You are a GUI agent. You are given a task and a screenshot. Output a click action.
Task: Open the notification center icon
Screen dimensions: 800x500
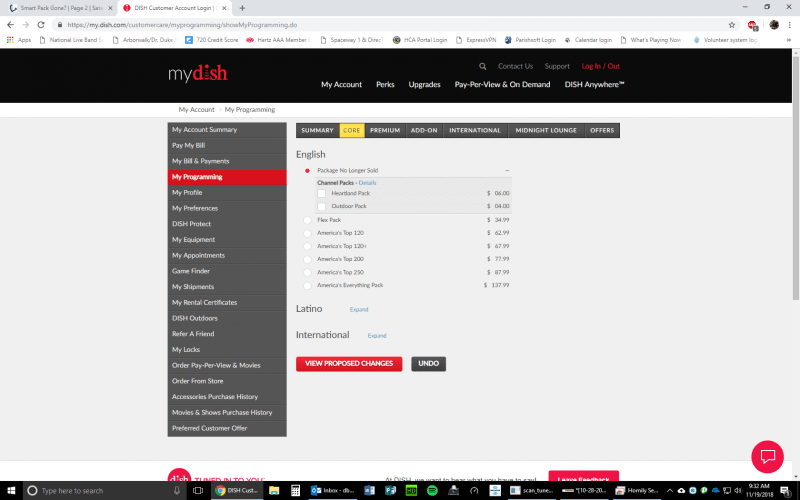[x=785, y=490]
